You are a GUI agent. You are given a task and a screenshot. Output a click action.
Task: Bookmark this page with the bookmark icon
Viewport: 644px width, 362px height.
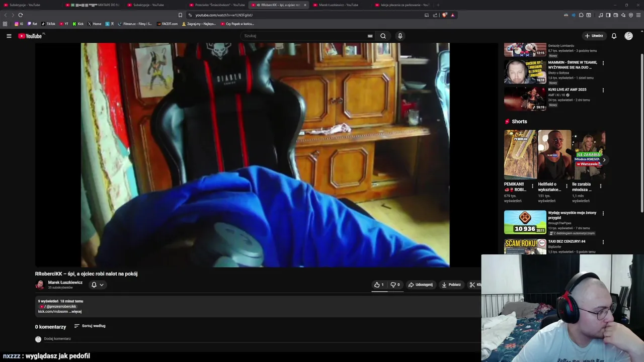click(181, 15)
